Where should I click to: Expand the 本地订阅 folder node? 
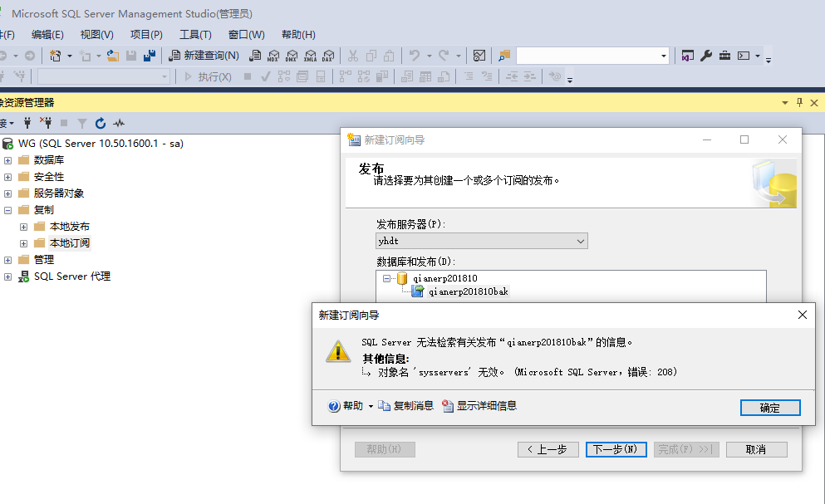tap(23, 243)
